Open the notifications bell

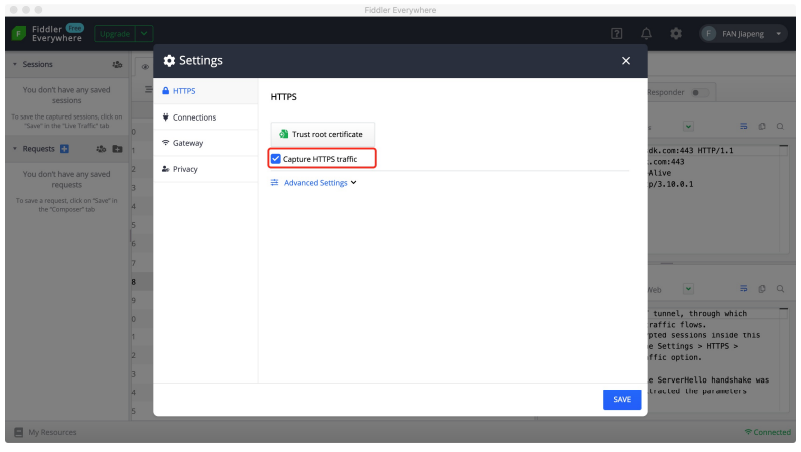coord(647,33)
